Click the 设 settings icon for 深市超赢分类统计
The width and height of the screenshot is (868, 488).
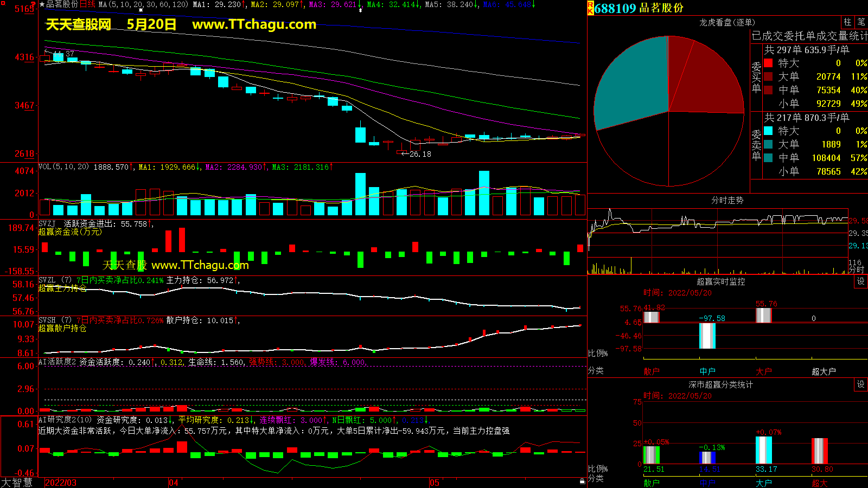(x=861, y=384)
